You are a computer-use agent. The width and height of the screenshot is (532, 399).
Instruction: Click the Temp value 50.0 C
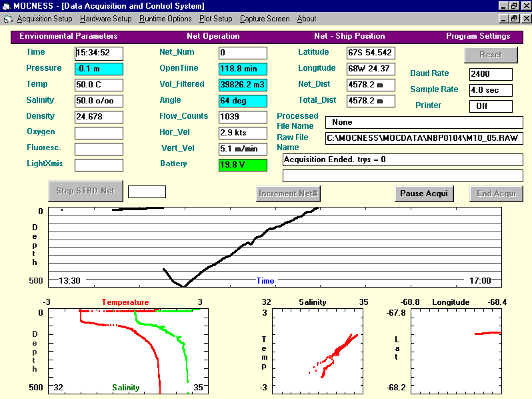click(99, 85)
